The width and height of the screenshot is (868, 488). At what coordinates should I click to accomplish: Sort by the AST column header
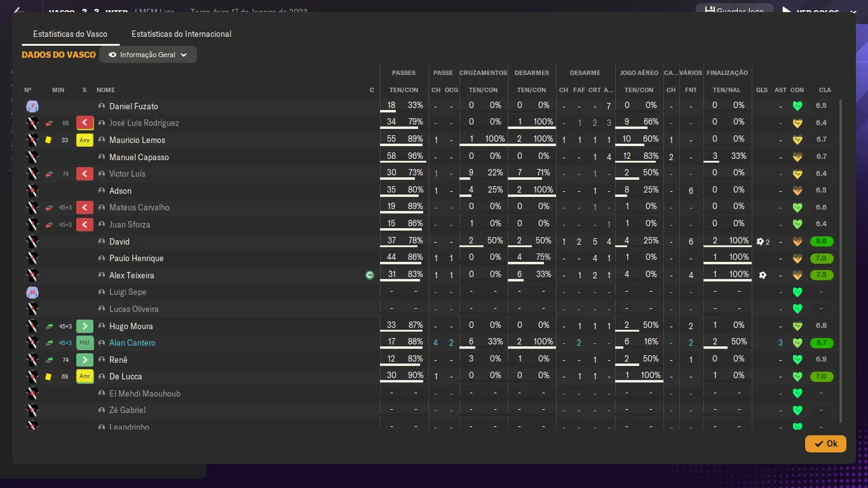pyautogui.click(x=780, y=90)
